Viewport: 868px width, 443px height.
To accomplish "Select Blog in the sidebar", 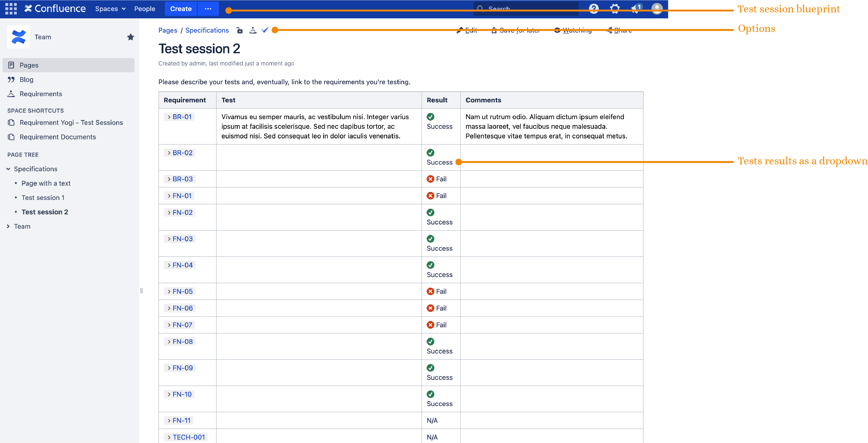I will (26, 80).
